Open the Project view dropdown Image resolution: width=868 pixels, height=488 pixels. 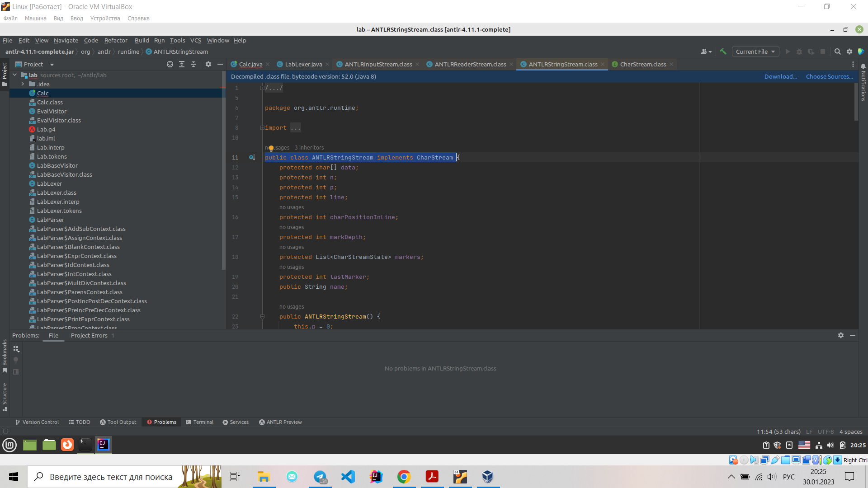tap(52, 65)
